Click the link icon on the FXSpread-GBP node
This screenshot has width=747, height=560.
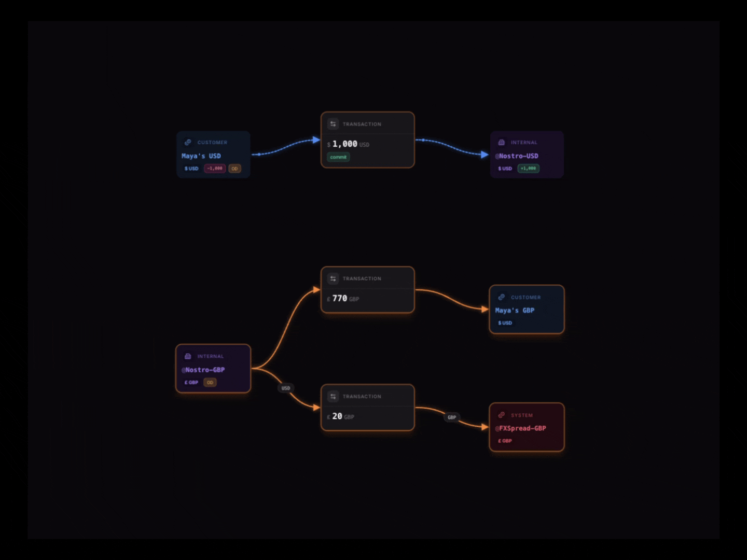coord(501,415)
